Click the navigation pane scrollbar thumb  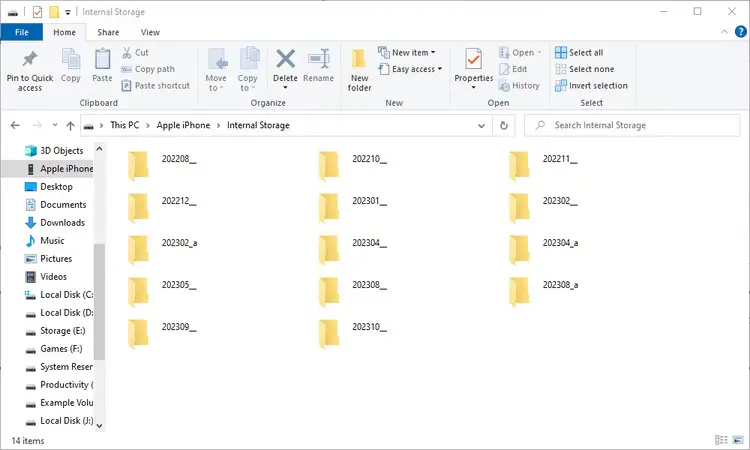point(99,301)
